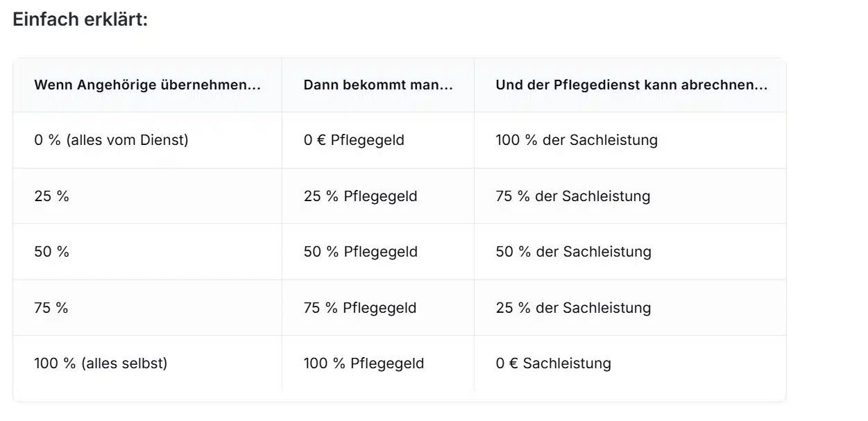Select the '0 € Pflegegeld' cell
The image size is (868, 421).
click(354, 140)
